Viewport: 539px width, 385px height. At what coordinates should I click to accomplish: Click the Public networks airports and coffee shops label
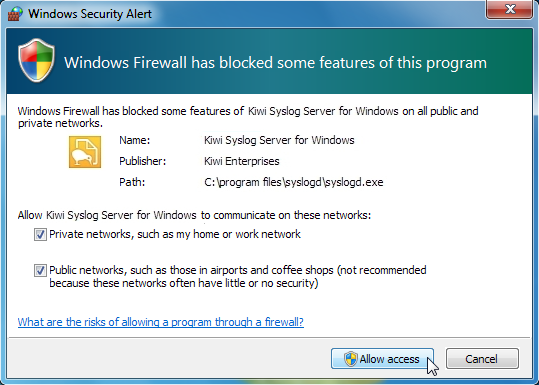[238, 276]
